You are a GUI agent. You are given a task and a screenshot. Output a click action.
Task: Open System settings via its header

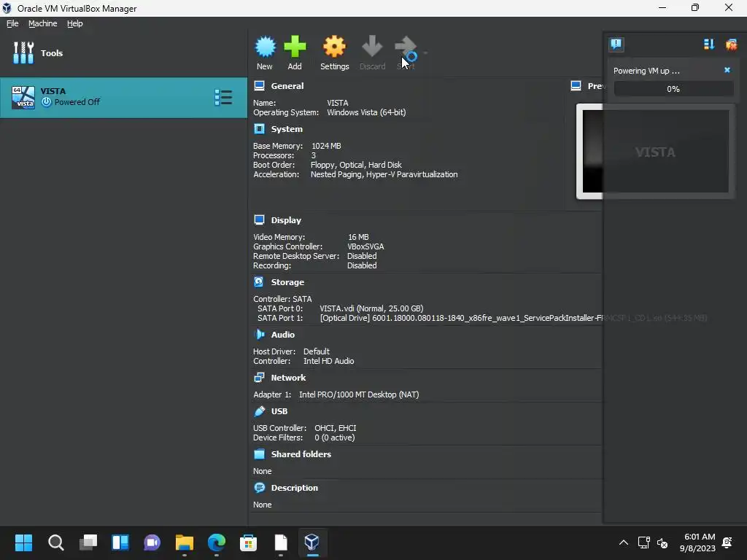(x=287, y=129)
